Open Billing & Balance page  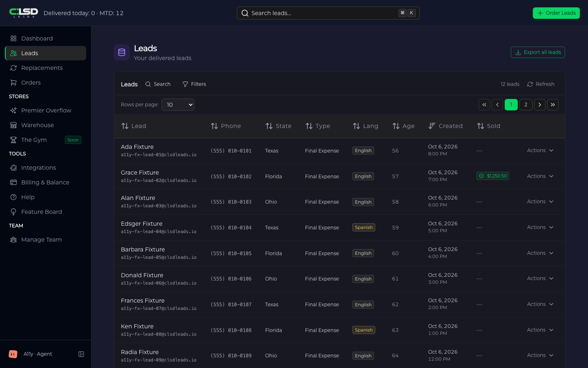46,182
